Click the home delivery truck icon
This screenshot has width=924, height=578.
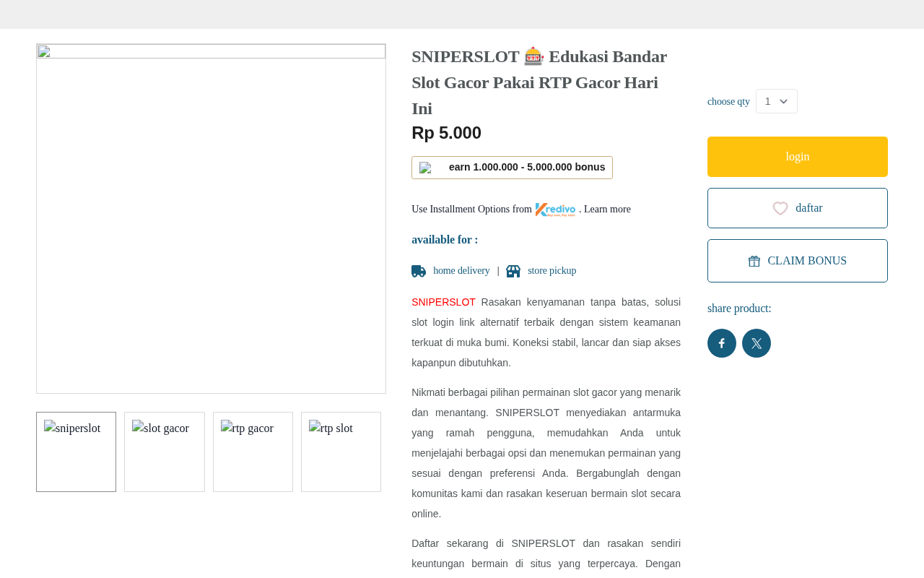(419, 271)
